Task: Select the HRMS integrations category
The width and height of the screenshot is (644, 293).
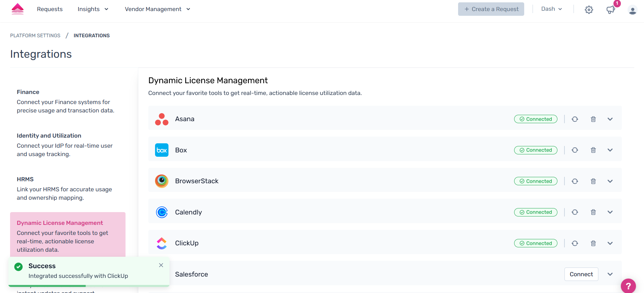Action: (68, 188)
